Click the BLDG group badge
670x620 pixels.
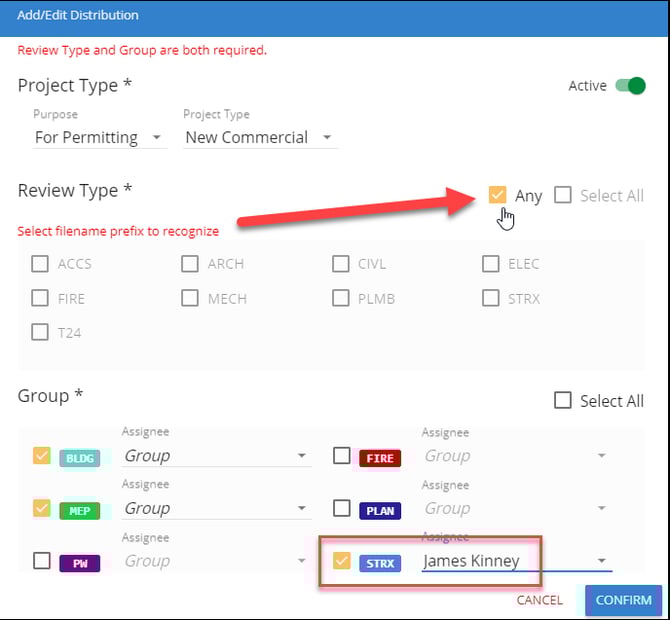click(80, 457)
